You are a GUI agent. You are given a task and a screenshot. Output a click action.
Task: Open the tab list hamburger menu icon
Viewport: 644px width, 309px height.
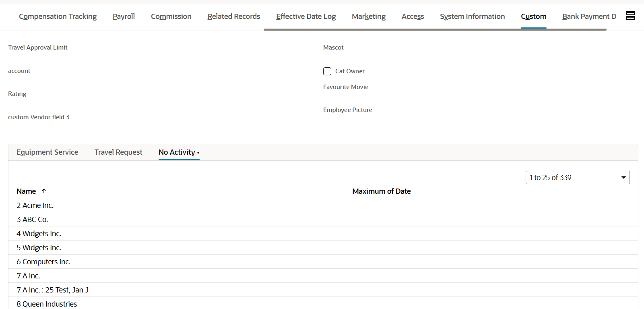(630, 16)
